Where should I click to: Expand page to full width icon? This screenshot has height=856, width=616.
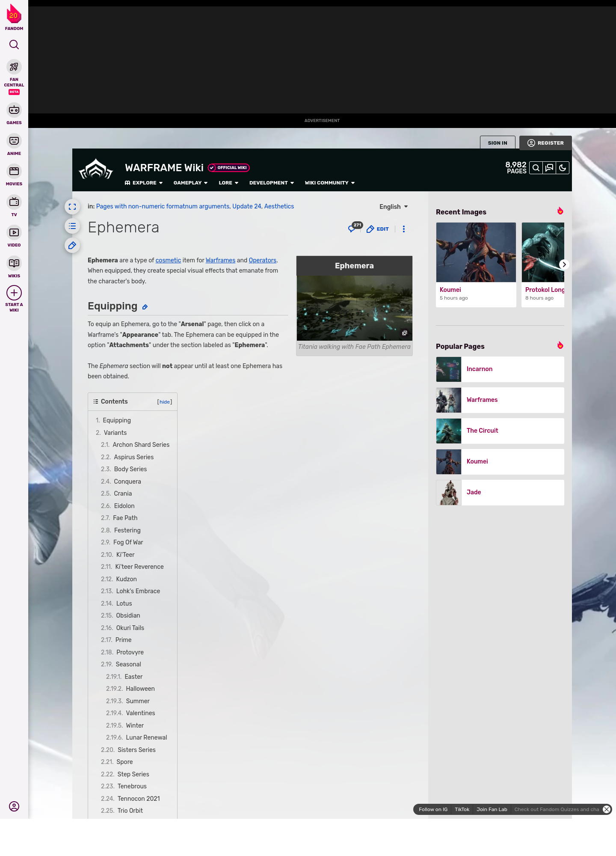[x=72, y=207]
